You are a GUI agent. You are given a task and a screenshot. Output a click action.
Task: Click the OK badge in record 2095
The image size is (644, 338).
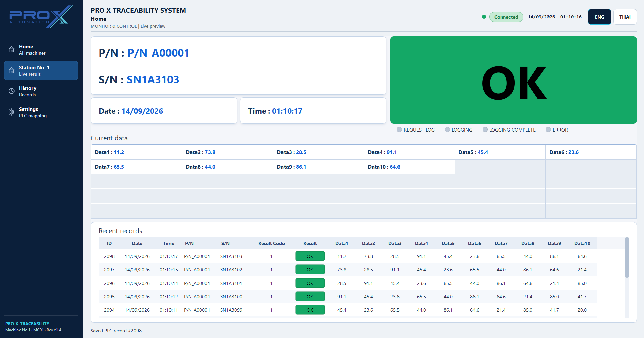click(310, 297)
